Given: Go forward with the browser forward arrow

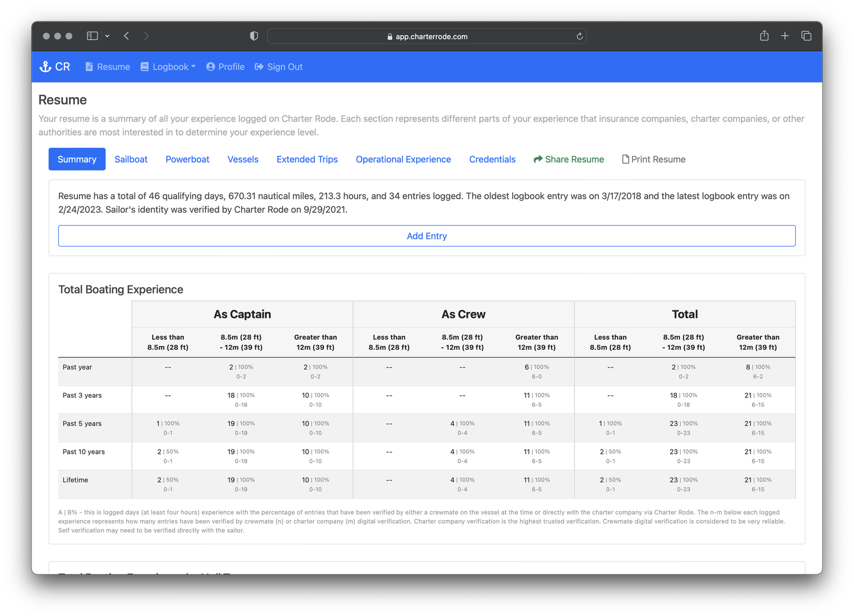Looking at the screenshot, I should click(146, 36).
